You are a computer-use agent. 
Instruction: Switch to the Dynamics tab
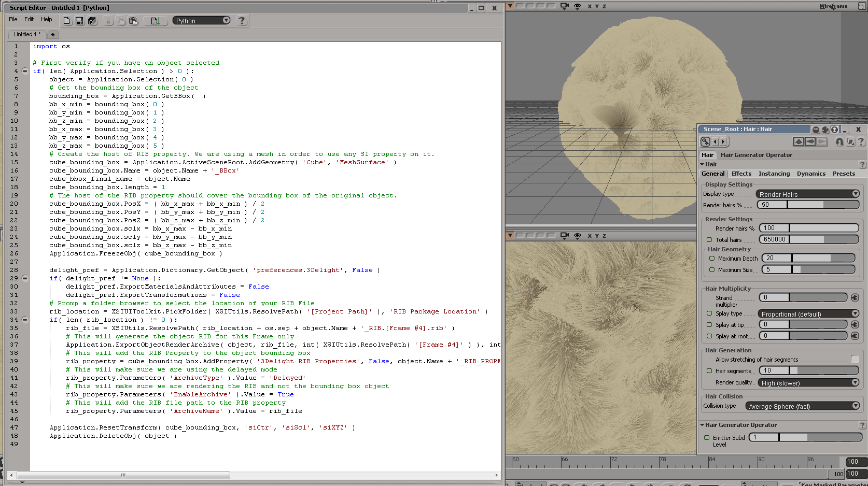[x=811, y=174]
